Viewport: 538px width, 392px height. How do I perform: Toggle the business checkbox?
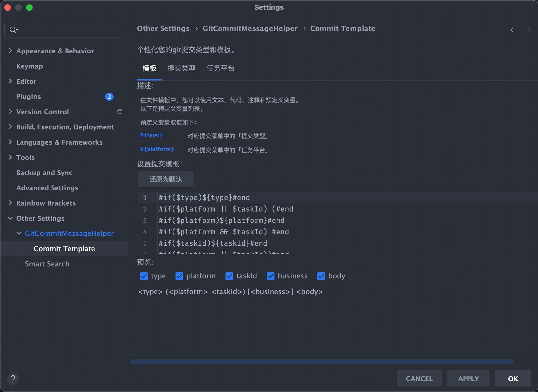(271, 276)
